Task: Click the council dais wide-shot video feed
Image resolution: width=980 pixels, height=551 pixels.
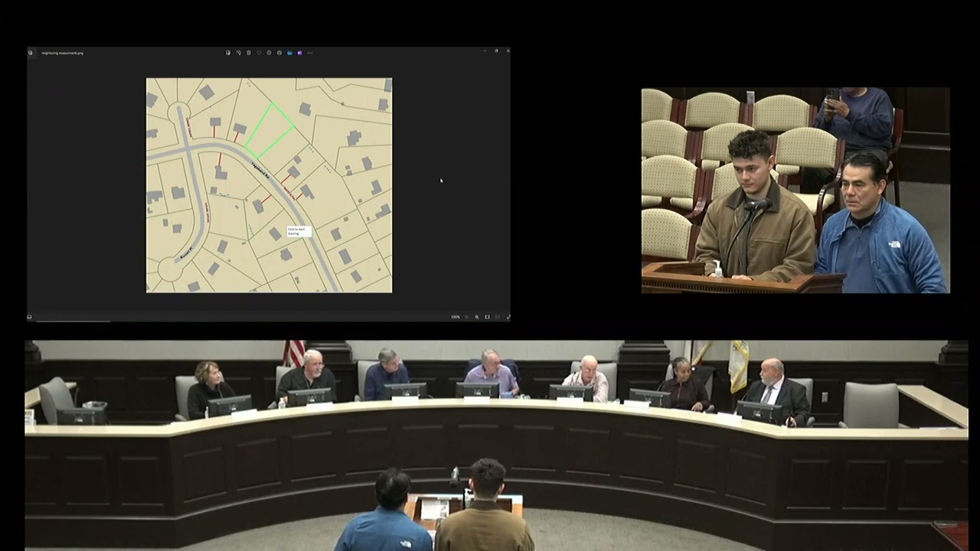Action: click(496, 445)
